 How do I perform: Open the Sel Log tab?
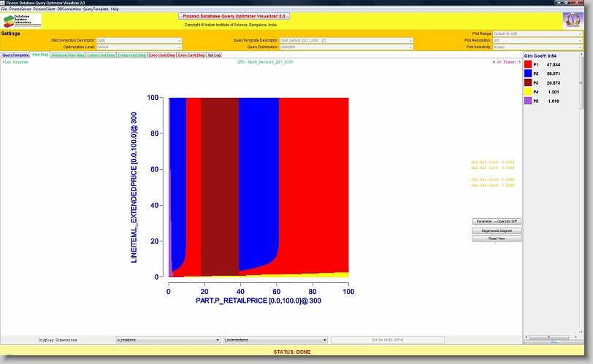click(x=215, y=55)
